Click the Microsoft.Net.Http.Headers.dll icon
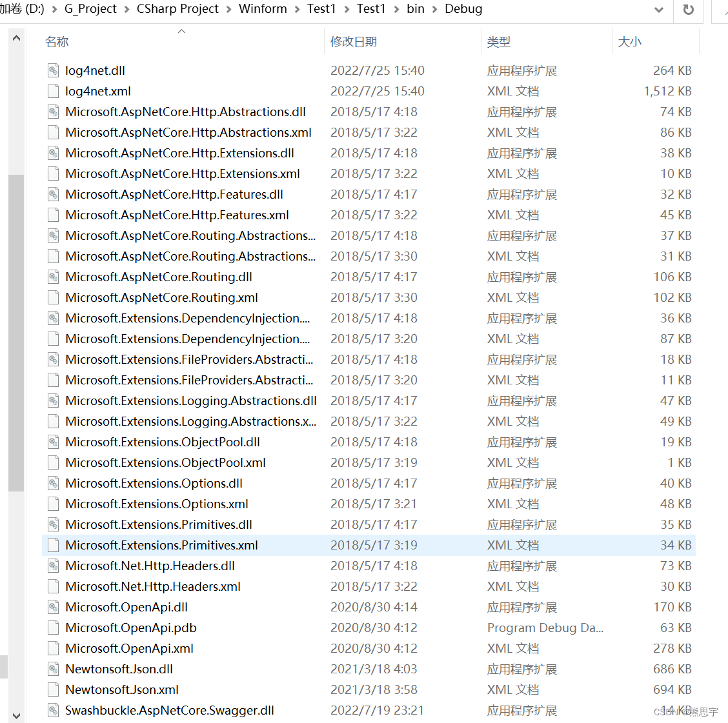 54,566
